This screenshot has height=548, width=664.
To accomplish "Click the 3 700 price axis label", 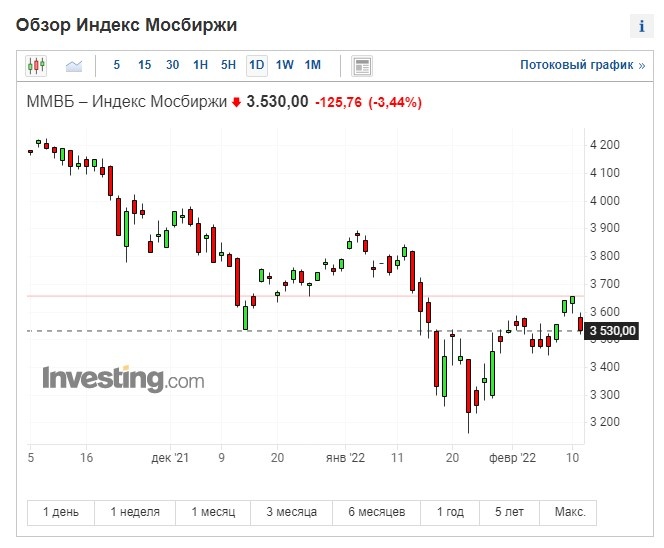I will coord(605,283).
